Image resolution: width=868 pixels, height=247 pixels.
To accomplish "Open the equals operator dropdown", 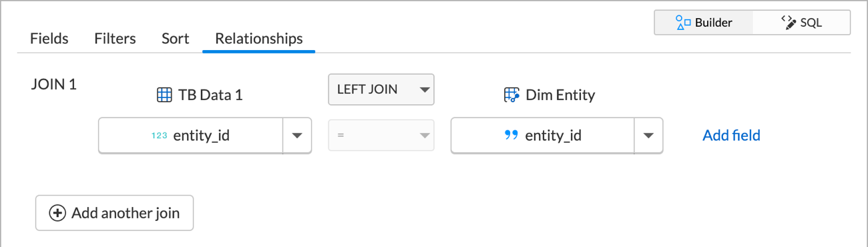I will coord(381,136).
